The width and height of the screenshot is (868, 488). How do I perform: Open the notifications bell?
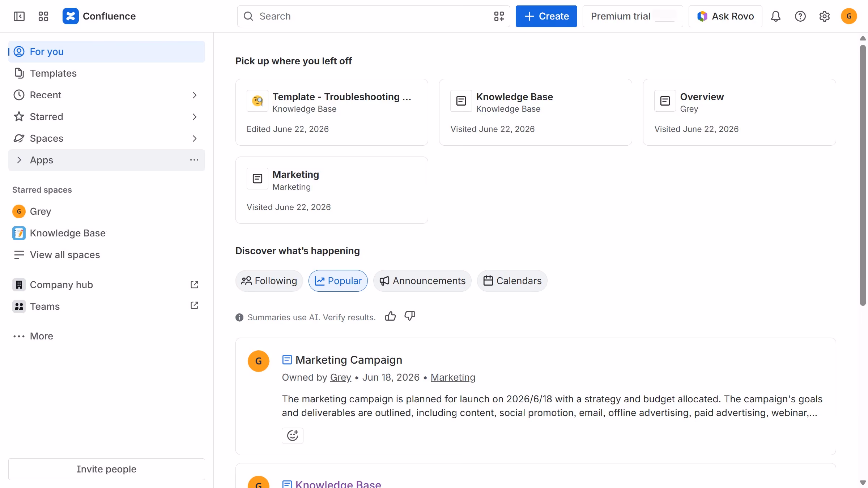[x=776, y=16]
